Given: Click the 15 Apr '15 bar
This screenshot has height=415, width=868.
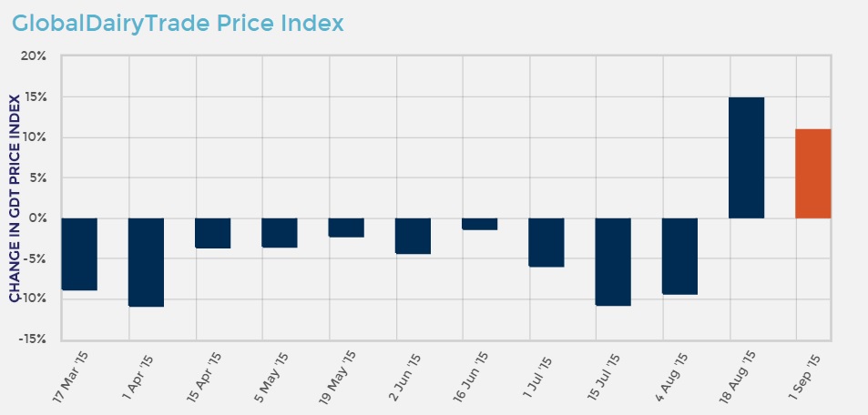Looking at the screenshot, I should point(213,233).
